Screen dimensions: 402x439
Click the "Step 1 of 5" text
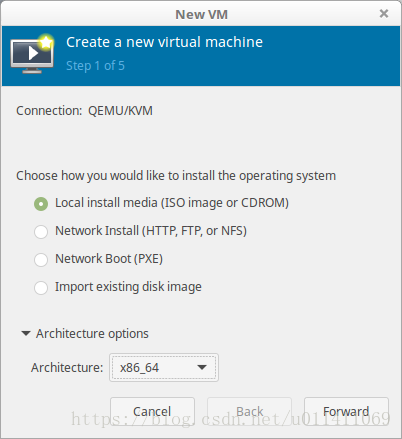click(95, 66)
